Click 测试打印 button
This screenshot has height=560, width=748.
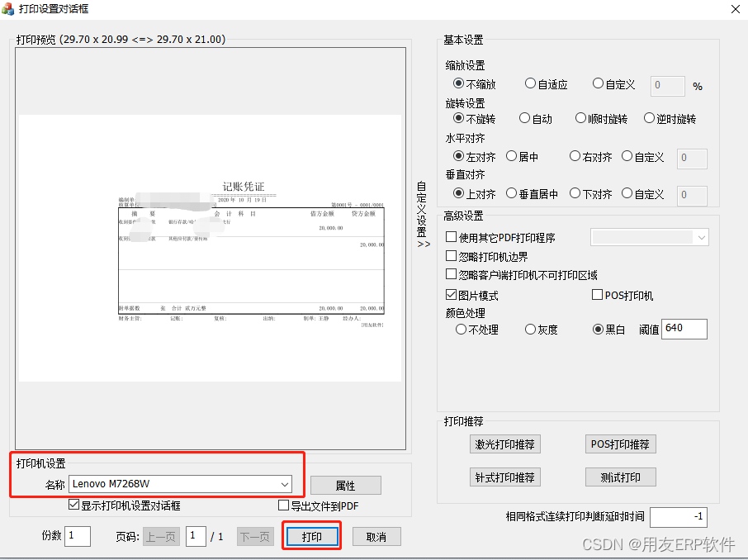pos(621,477)
